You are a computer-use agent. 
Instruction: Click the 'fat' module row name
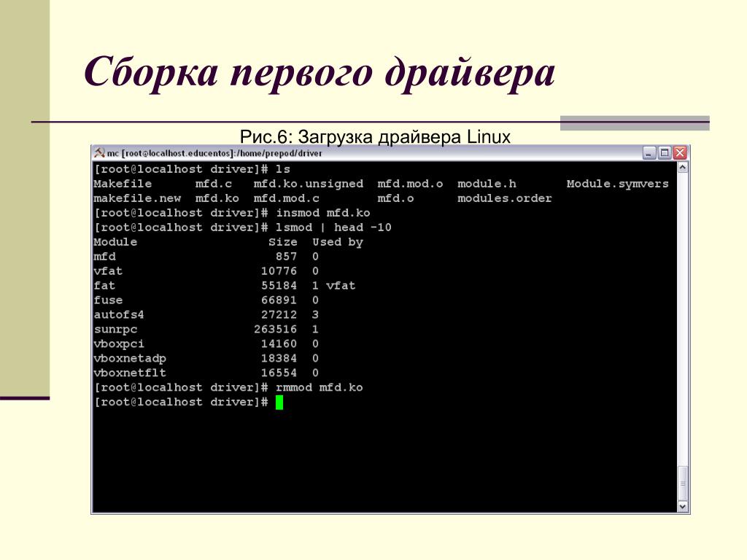[104, 286]
